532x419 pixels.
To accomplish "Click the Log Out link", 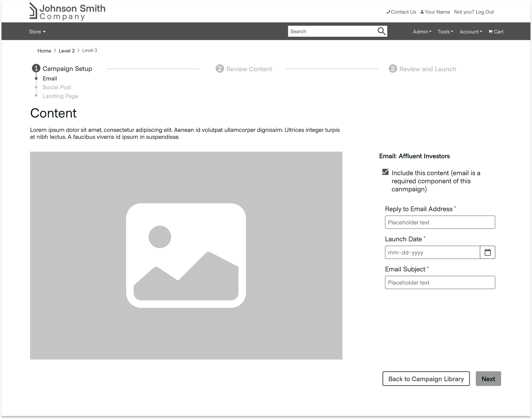I will (485, 12).
